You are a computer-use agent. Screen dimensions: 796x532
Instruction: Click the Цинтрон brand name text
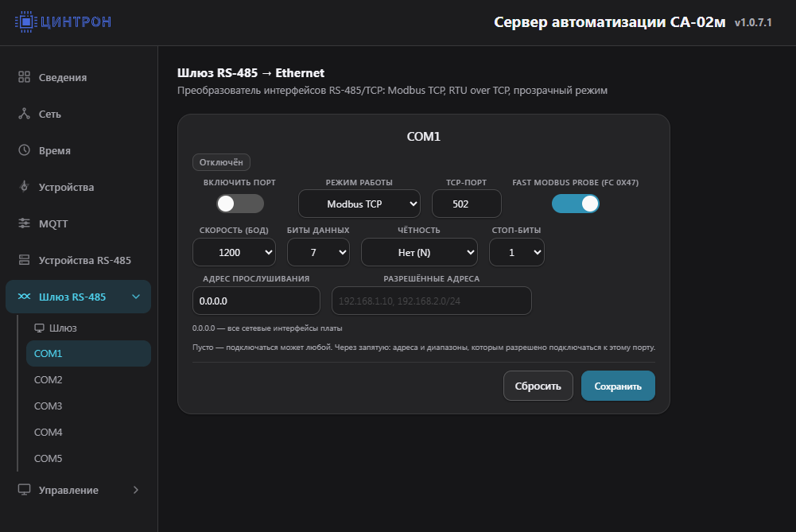(76, 21)
